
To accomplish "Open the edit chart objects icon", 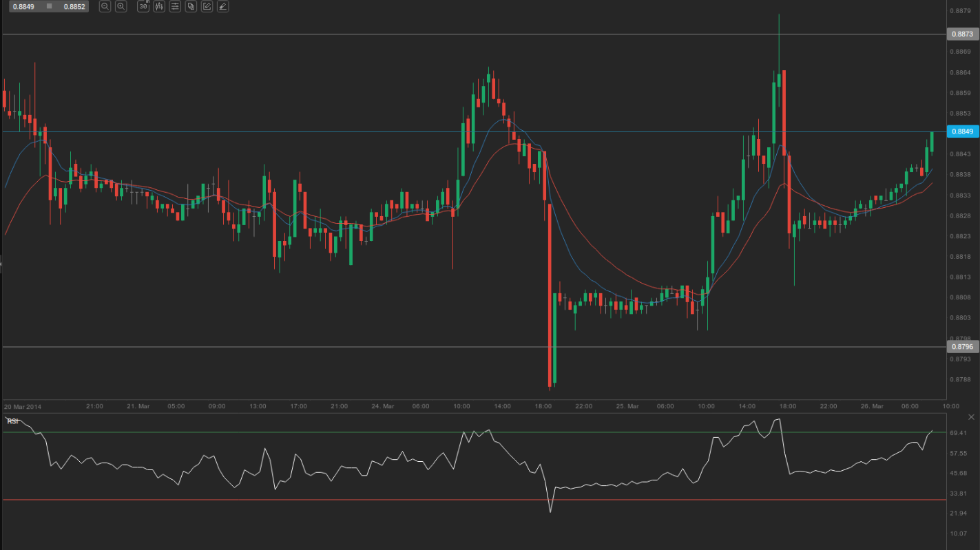I will (x=207, y=6).
